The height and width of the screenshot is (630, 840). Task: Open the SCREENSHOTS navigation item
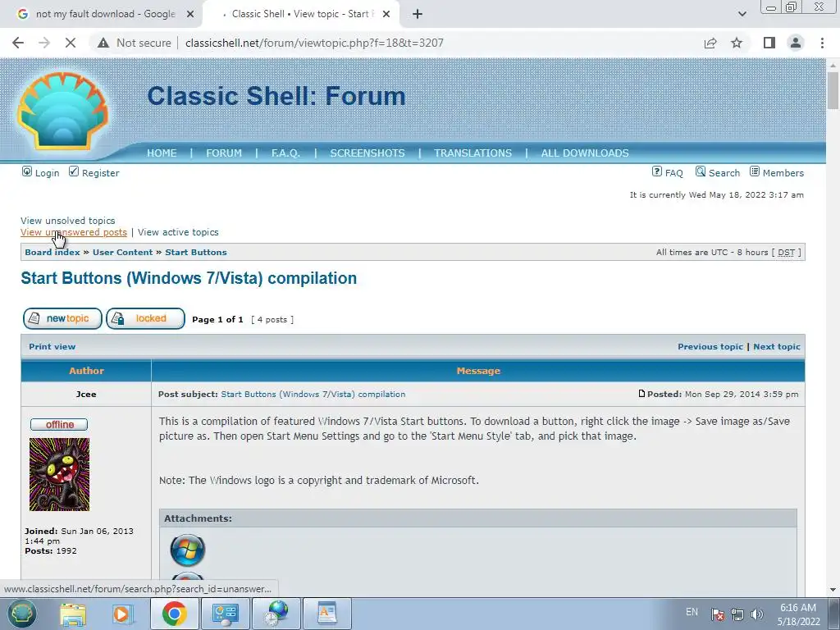coord(367,153)
